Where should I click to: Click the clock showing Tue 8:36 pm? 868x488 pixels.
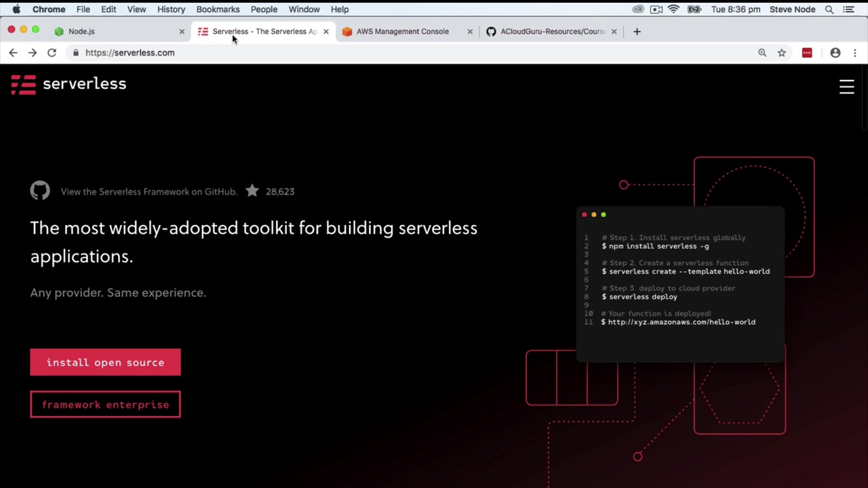point(736,9)
